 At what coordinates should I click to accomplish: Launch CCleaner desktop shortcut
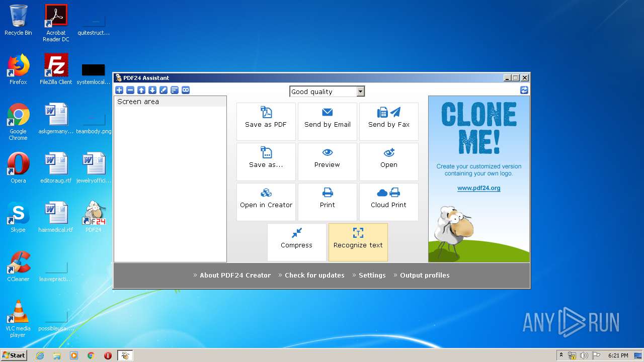[18, 266]
